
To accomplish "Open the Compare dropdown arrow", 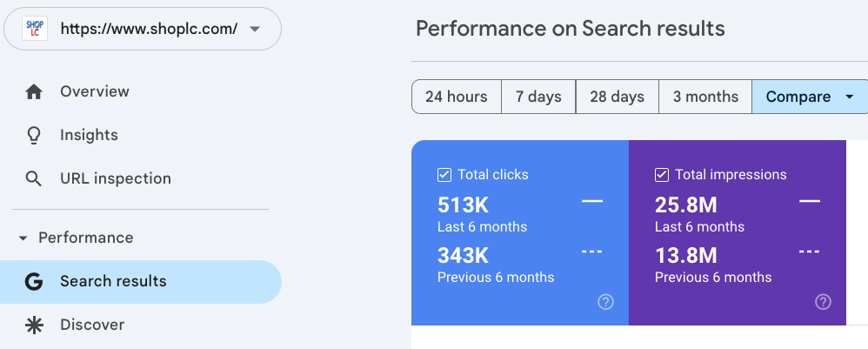I will [x=850, y=97].
